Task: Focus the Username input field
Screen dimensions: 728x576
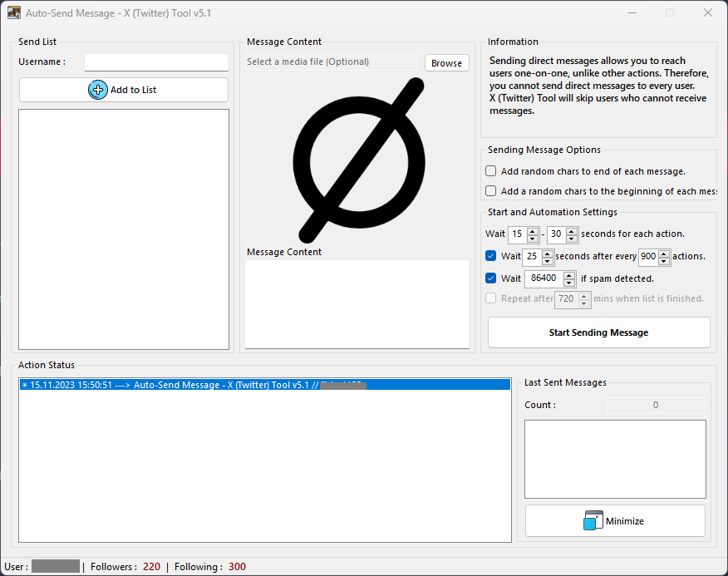Action: [156, 62]
